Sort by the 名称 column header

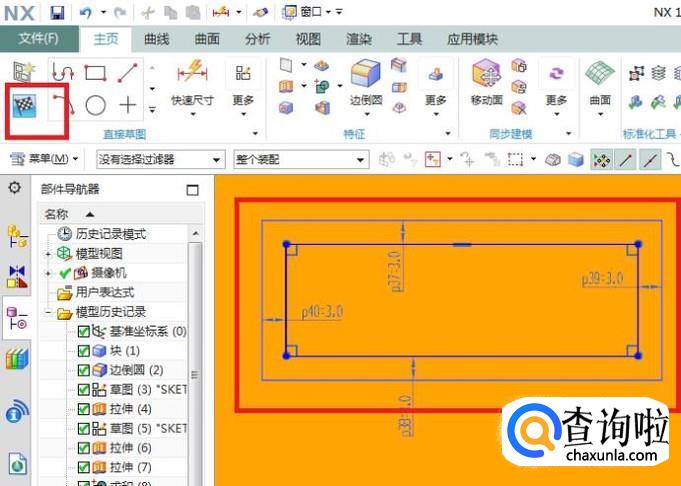click(56, 214)
